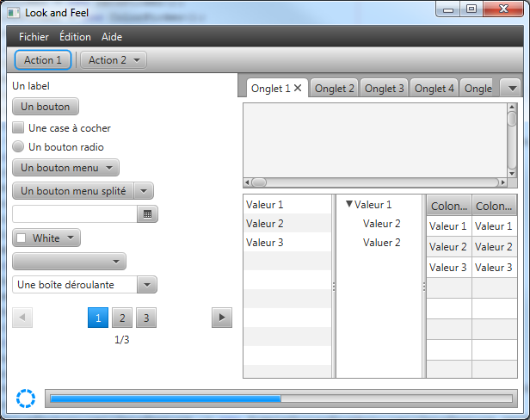Click the circular progress indicator

click(26, 398)
